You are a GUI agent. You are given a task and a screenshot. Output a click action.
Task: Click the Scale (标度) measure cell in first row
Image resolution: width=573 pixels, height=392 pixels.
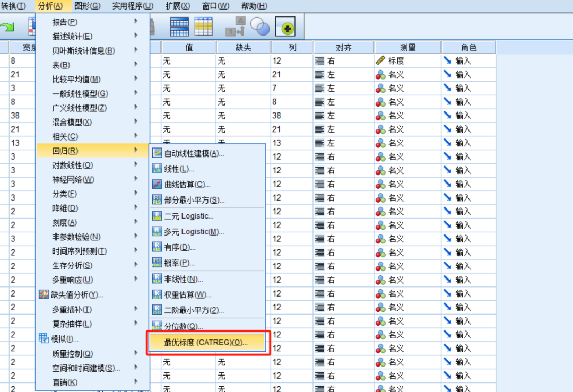(x=395, y=61)
